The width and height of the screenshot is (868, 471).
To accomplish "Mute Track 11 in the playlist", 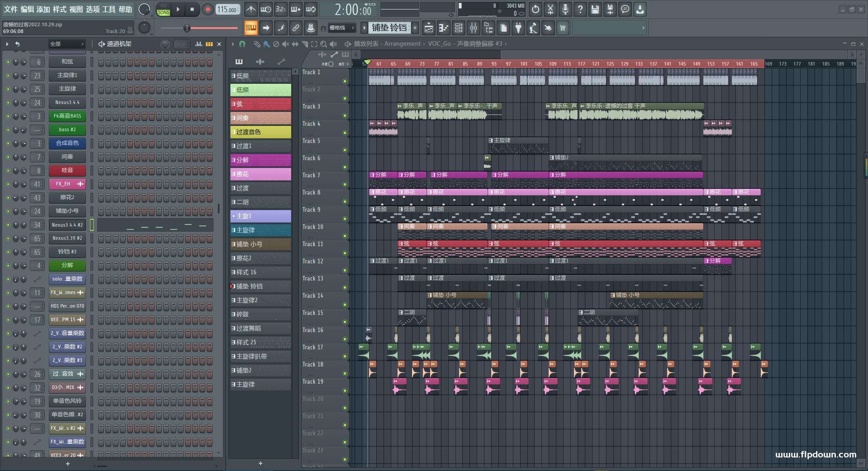I will click(345, 253).
